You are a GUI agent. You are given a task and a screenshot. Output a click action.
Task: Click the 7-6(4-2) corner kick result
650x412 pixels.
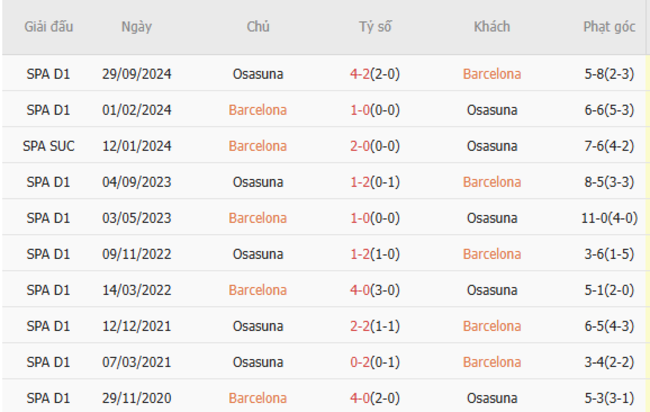point(608,146)
